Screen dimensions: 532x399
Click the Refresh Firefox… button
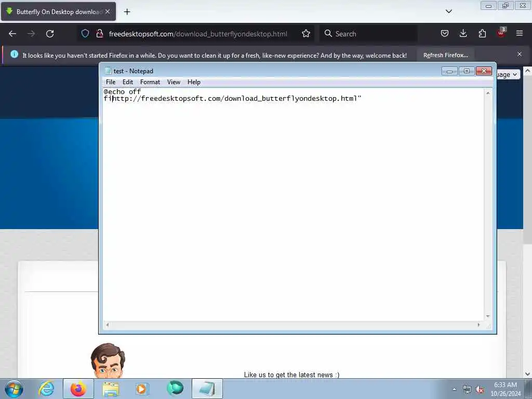click(x=445, y=55)
